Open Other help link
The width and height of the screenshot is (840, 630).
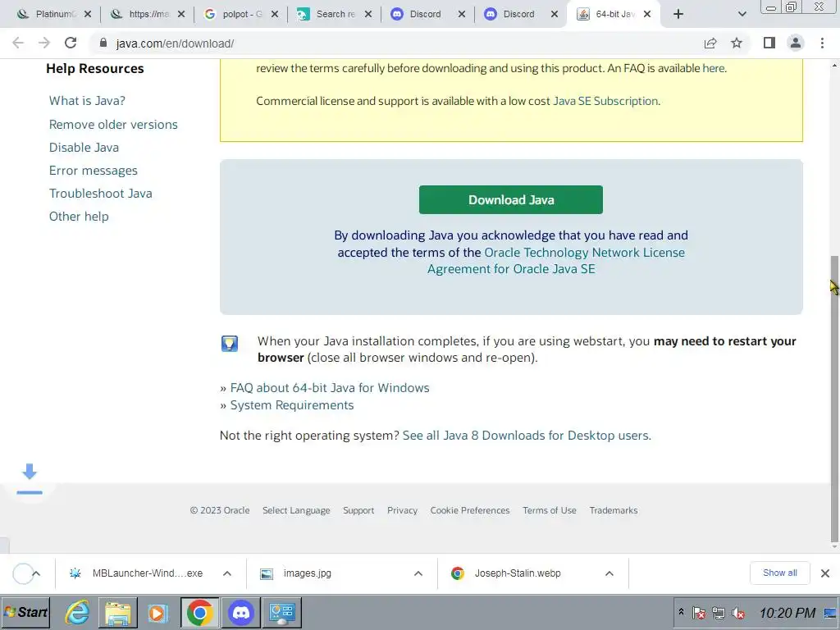pos(79,217)
